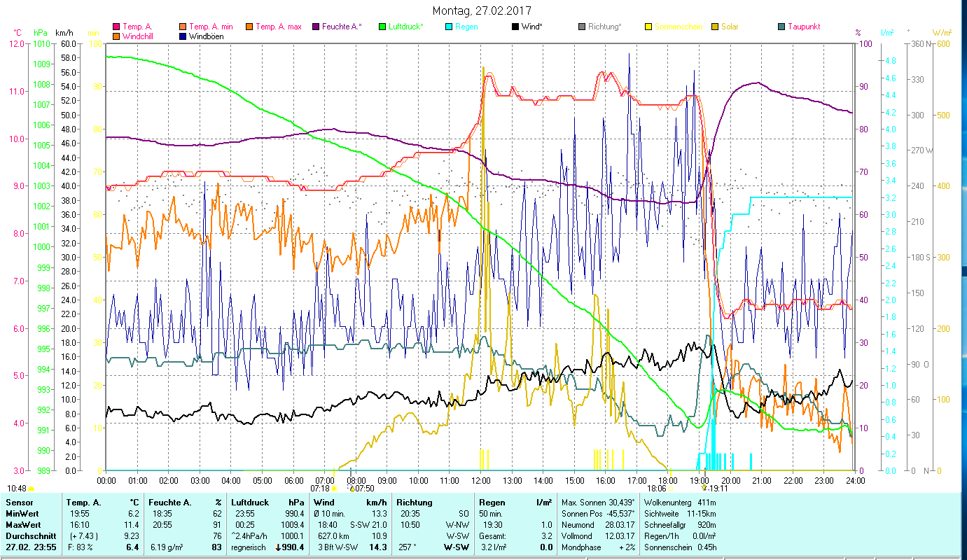The width and height of the screenshot is (967, 560).
Task: Click the 'Mondphase + 2%' entry
Action: click(598, 547)
